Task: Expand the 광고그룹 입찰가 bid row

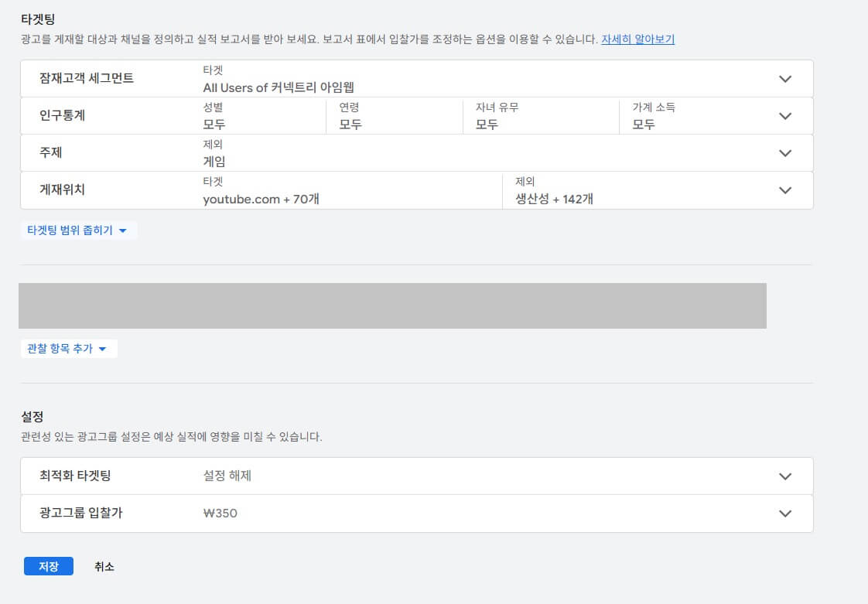Action: click(786, 513)
